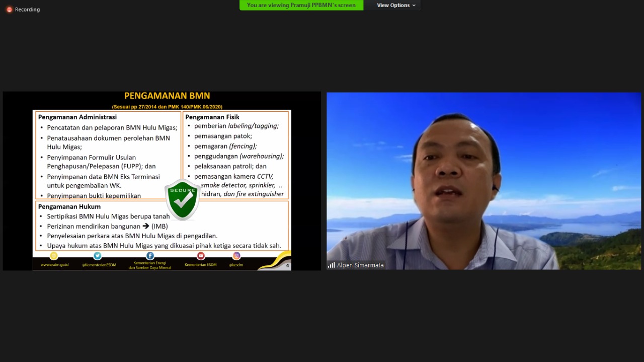Click the PENGAMANAN BMN slide title
Viewport: 644px width, 362px height.
click(167, 96)
